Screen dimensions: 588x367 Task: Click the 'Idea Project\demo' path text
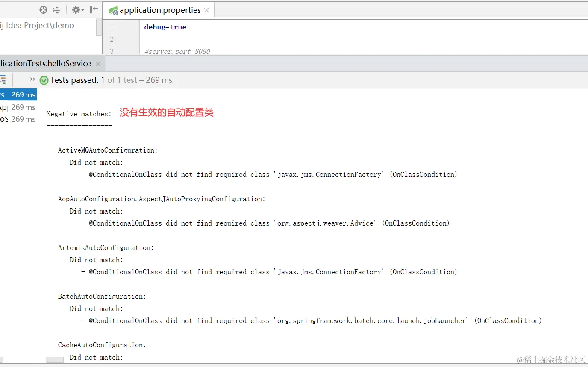[40, 25]
